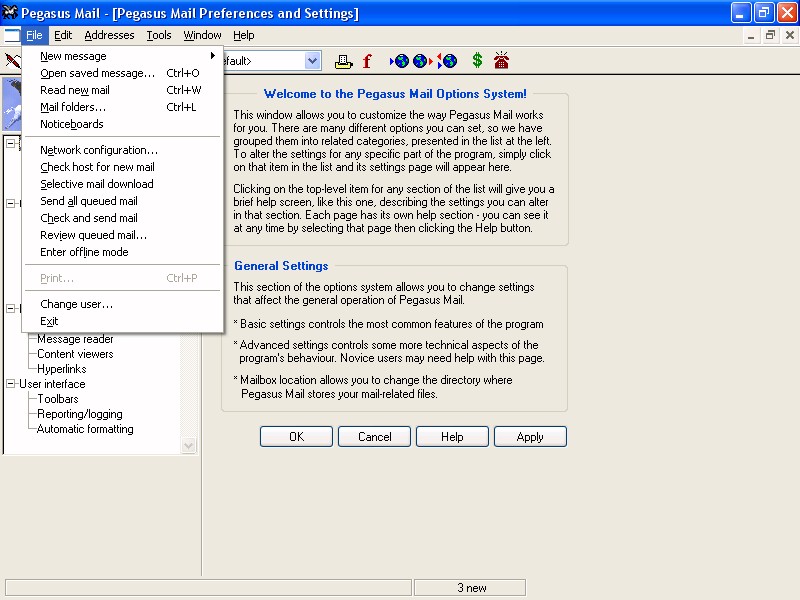Click the pen compose-message toolbar icon
Screen dimensions: 800x600
pyautogui.click(x=12, y=61)
